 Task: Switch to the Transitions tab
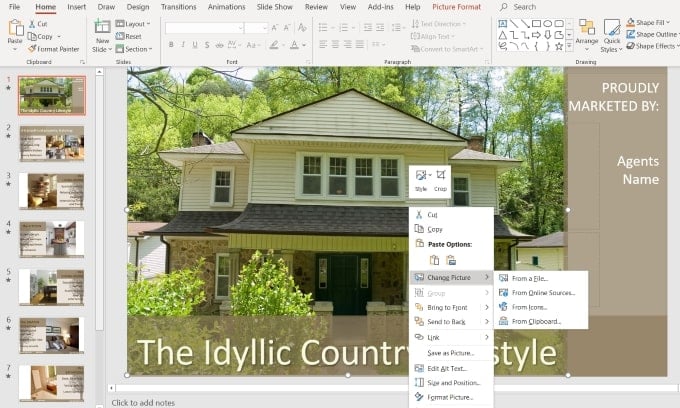178,7
